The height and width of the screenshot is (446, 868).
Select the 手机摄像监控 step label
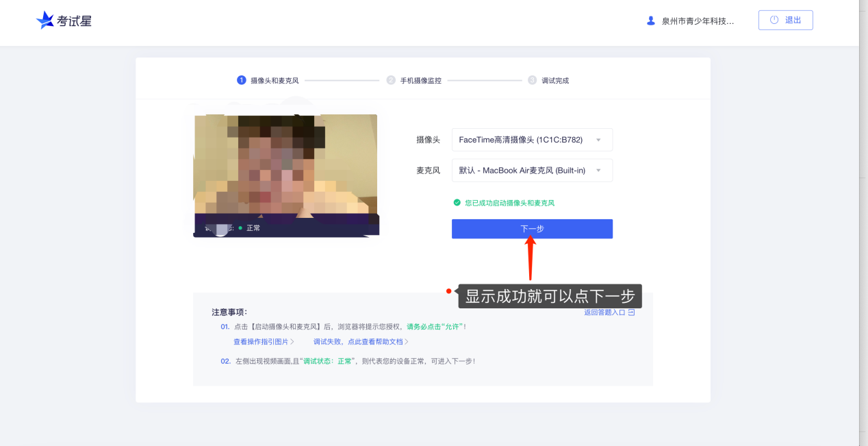click(x=421, y=80)
